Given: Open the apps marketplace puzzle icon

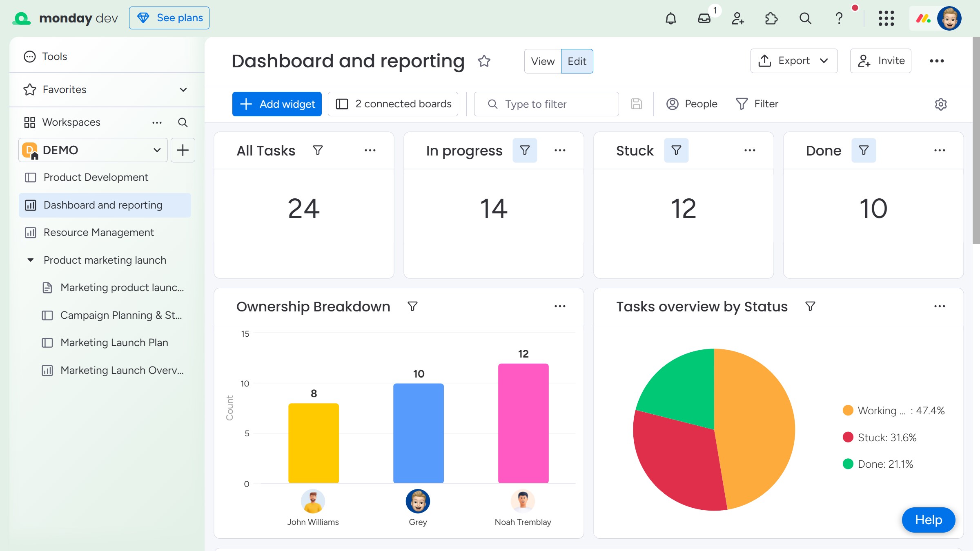Looking at the screenshot, I should click(x=771, y=18).
